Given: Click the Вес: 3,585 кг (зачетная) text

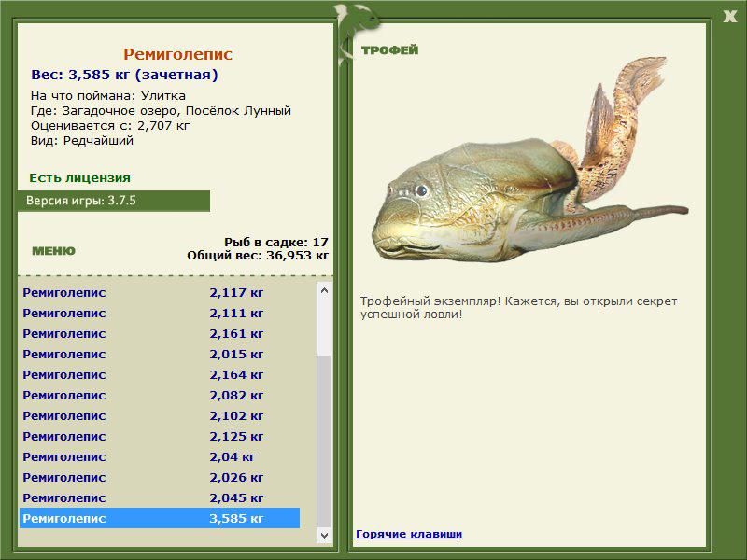Looking at the screenshot, I should coord(124,75).
